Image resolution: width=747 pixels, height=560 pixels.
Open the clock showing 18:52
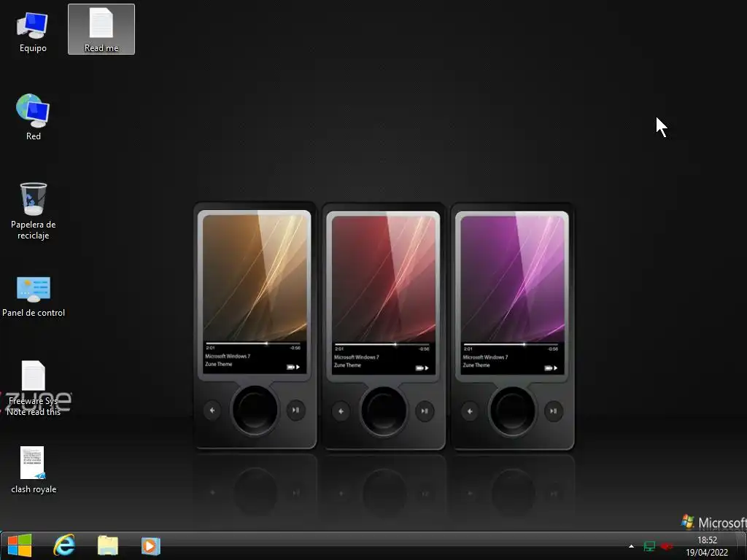click(707, 540)
